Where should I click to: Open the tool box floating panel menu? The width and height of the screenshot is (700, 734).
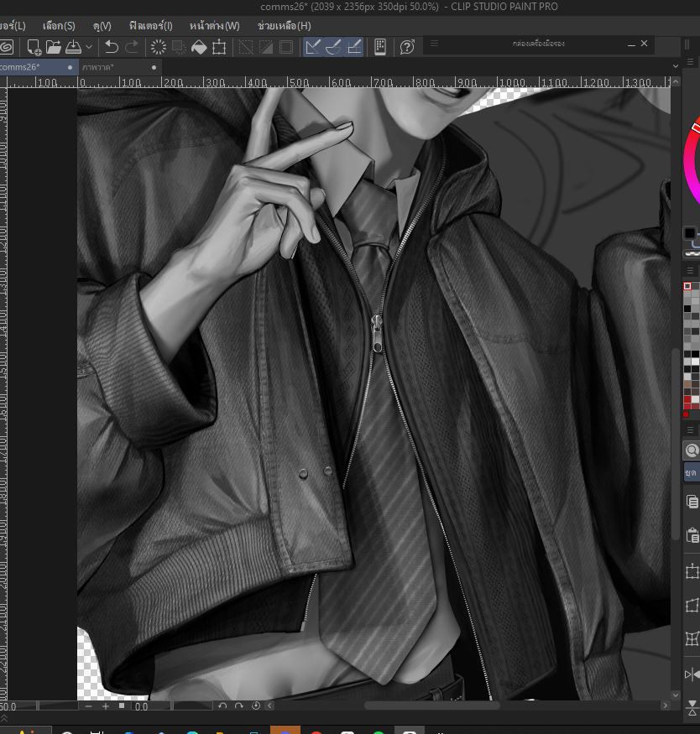435,44
